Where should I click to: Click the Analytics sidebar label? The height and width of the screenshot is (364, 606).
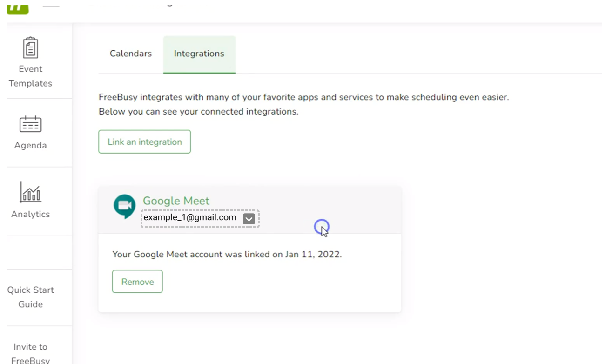31,214
